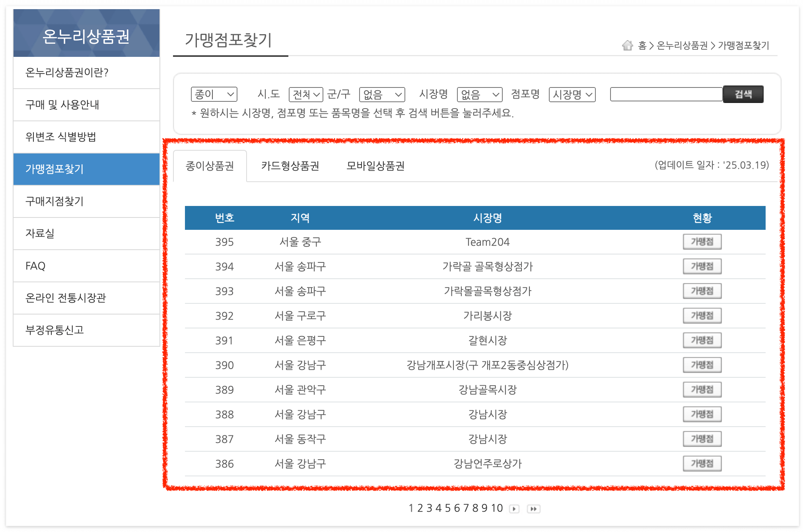
Task: Open the 시장명 market dropdown
Action: point(479,94)
